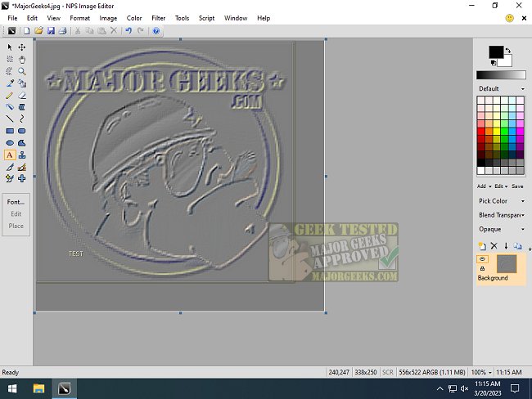The image size is (532, 399).
Task: Click the grayscale gradient bar
Action: point(501,74)
